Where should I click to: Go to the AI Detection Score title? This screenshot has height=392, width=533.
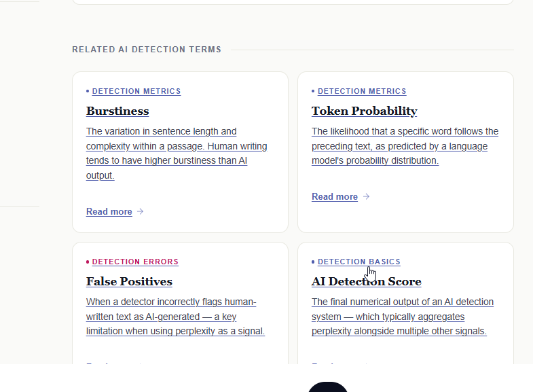[x=366, y=281]
